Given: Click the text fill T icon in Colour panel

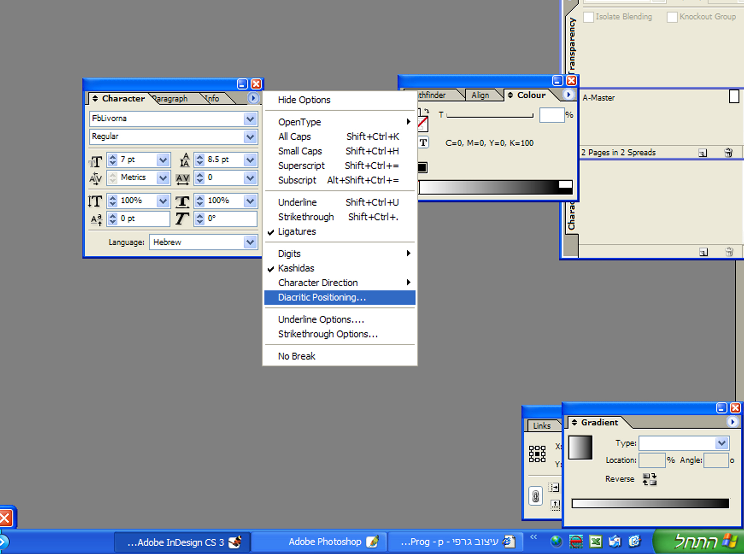Looking at the screenshot, I should tap(423, 143).
